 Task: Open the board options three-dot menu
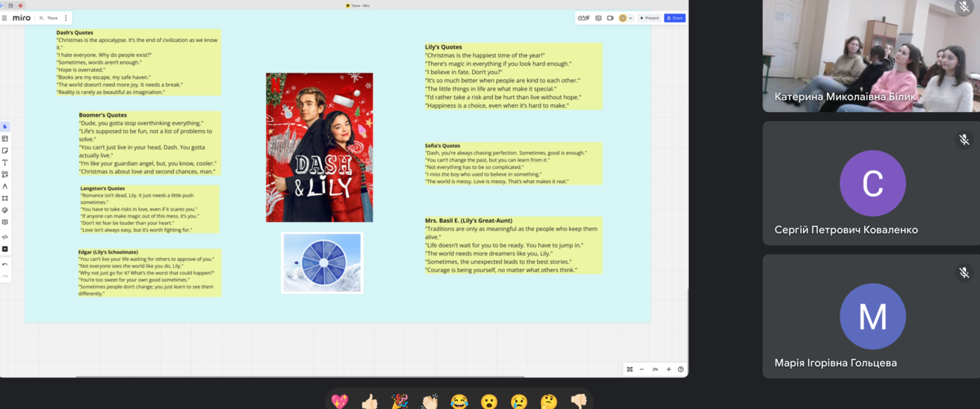(x=66, y=18)
